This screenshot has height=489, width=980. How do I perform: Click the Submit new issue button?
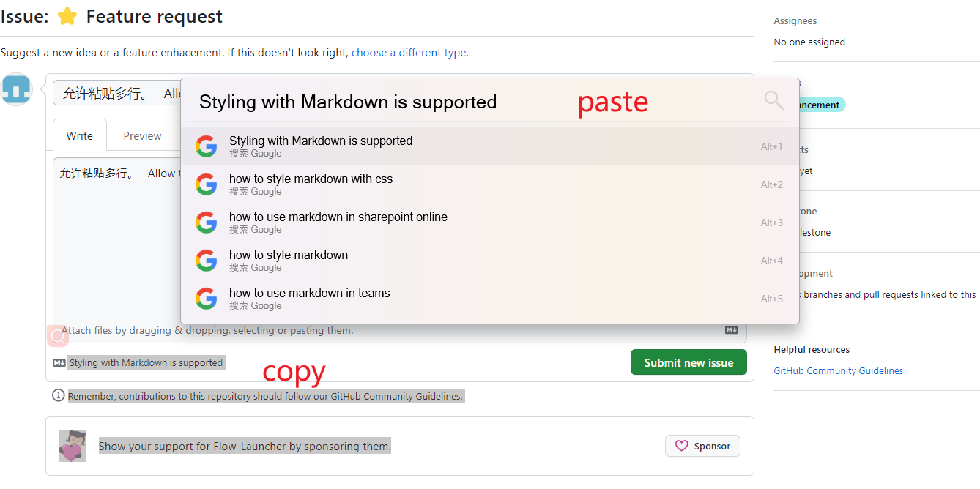coord(688,362)
